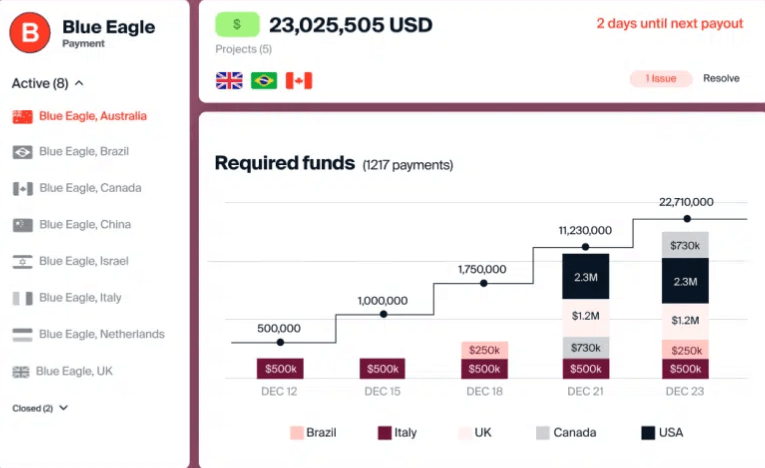Click the green dollar currency icon
The width and height of the screenshot is (765, 468).
coord(237,24)
